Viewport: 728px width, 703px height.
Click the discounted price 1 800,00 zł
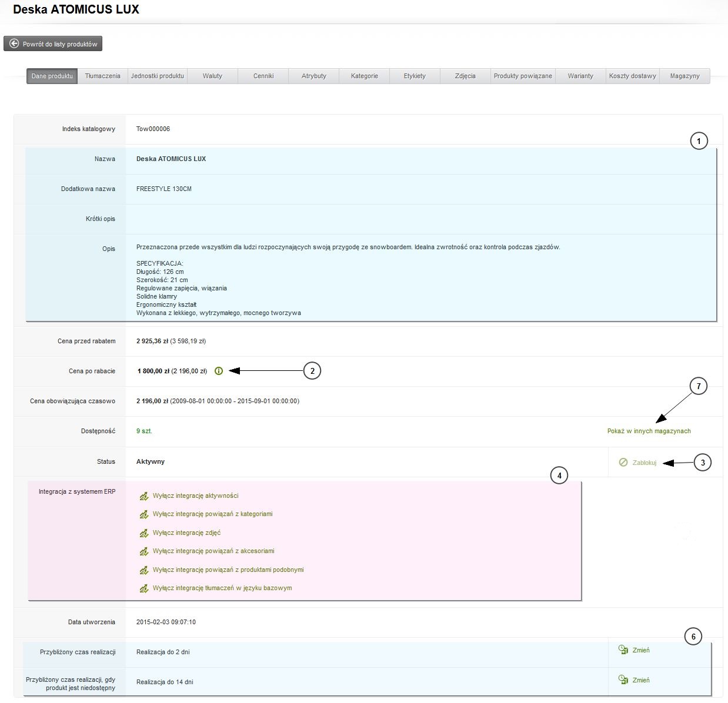pos(153,371)
